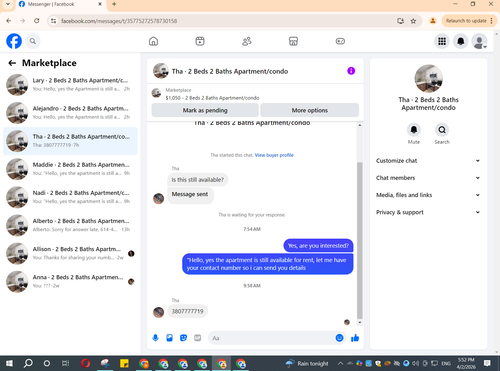The height and width of the screenshot is (371, 500).
Task: Choose a sticker icon in composer
Action: (x=183, y=338)
